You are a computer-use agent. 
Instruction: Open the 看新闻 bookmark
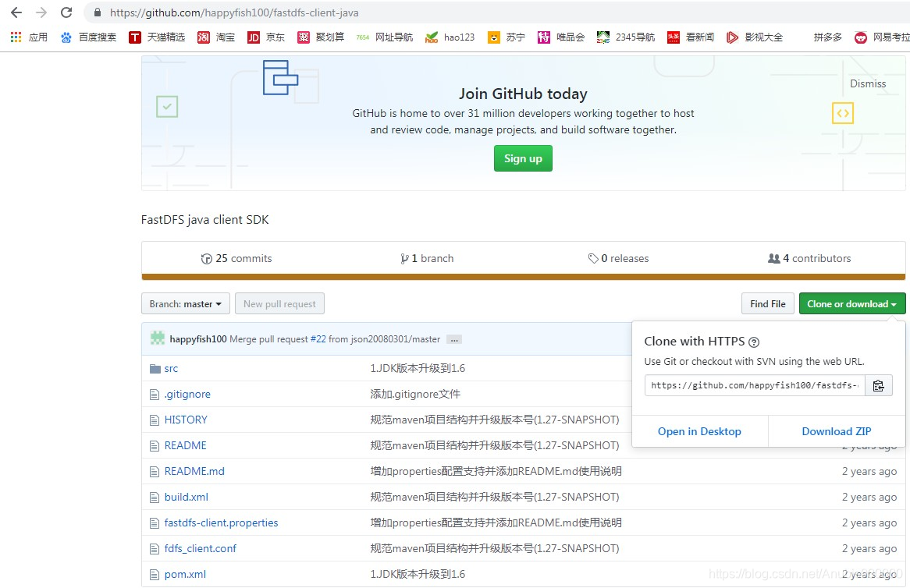coord(691,37)
